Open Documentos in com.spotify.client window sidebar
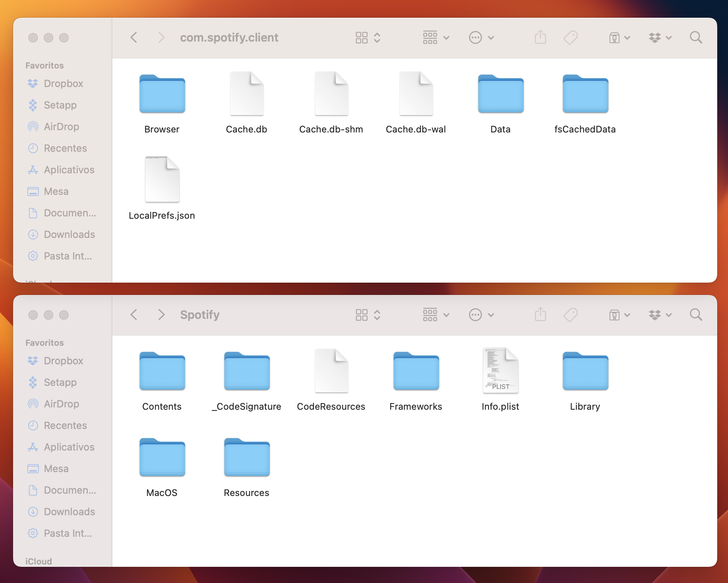 click(62, 213)
